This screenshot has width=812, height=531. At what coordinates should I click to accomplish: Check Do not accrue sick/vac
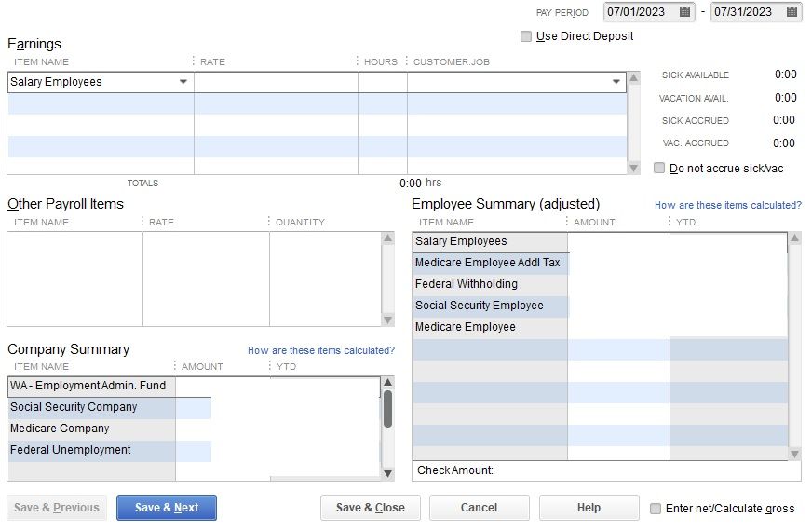[x=659, y=169]
